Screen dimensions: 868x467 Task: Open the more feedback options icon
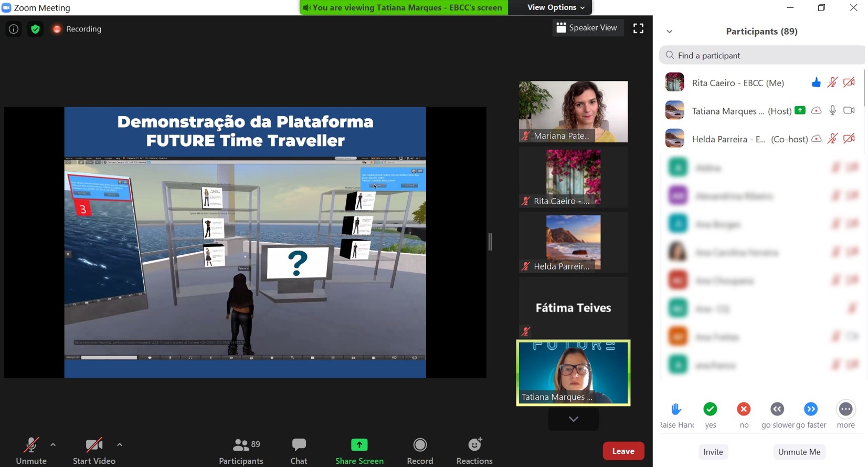[846, 409]
